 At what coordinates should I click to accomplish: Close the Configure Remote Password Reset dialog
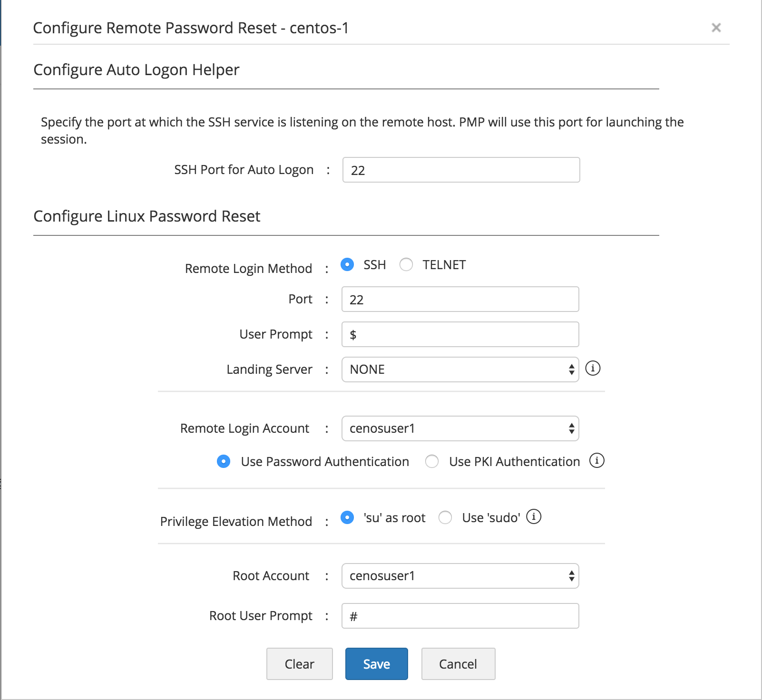(716, 28)
